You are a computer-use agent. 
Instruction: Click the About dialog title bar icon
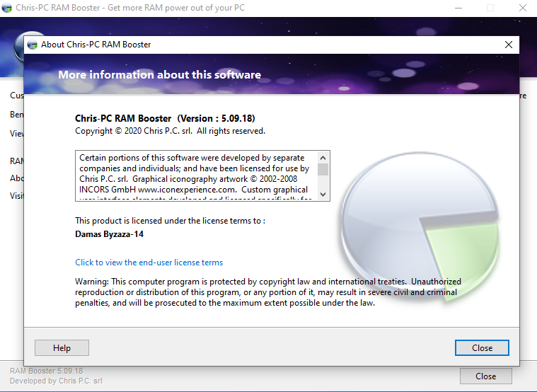click(x=33, y=45)
